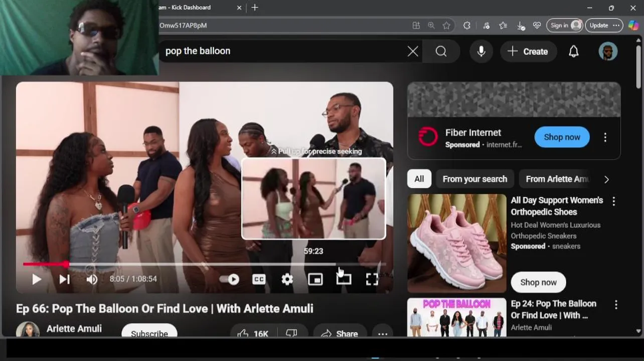The height and width of the screenshot is (361, 644).
Task: Open browser split screen icon
Action: pos(416,26)
